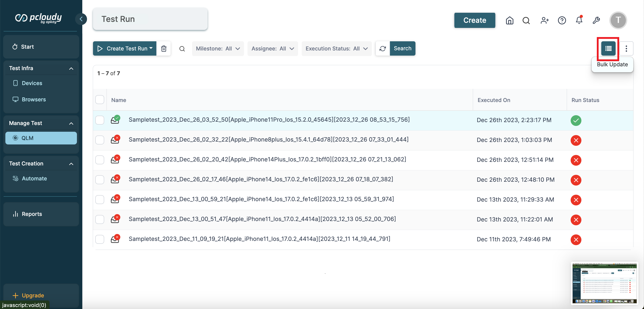
Task: Collapse the Test Infra section
Action: point(71,68)
